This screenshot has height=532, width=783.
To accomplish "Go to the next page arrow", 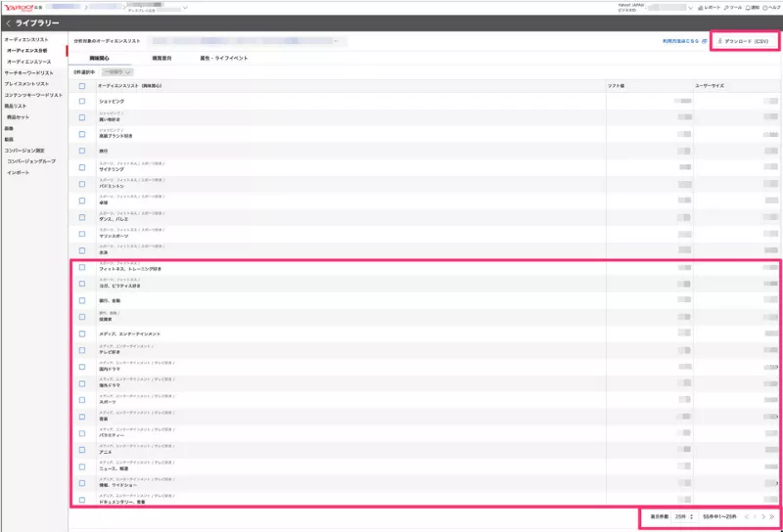I will point(762,515).
